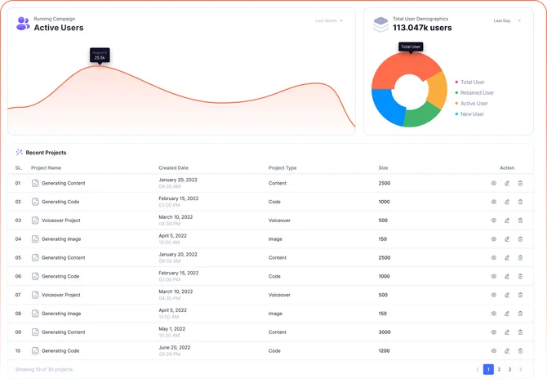Delete project 02 Generating Code

tap(520, 202)
